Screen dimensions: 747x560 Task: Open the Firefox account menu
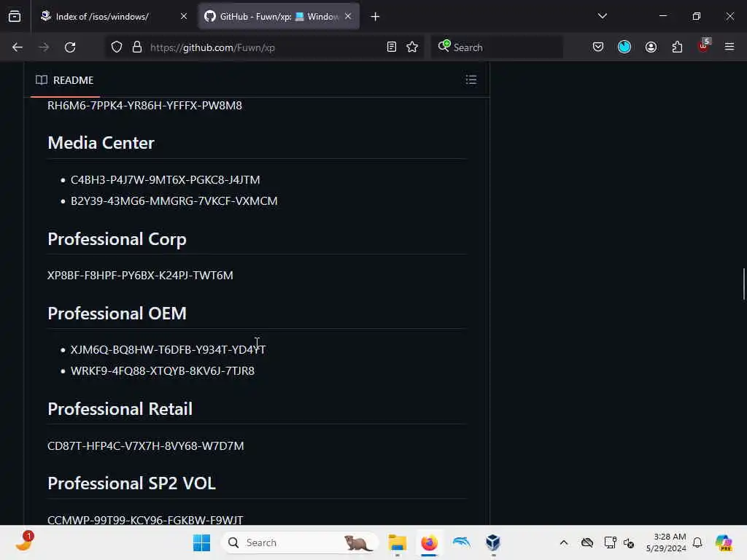pyautogui.click(x=651, y=47)
